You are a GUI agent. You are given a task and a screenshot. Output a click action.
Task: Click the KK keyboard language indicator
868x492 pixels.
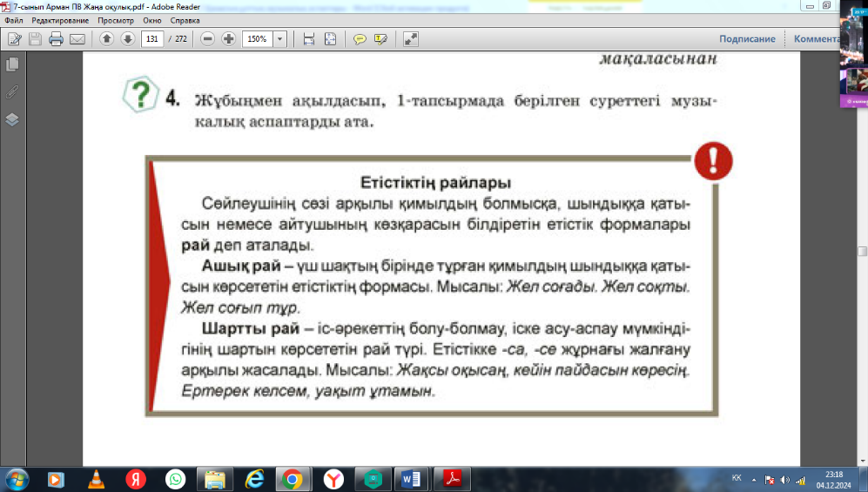(737, 478)
